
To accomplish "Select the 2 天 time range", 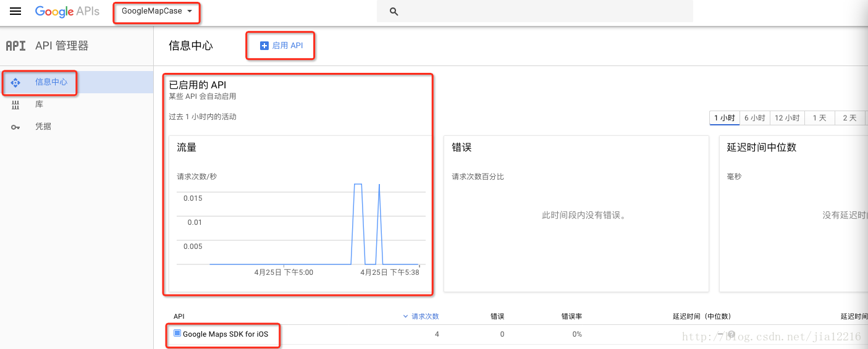I will (849, 118).
